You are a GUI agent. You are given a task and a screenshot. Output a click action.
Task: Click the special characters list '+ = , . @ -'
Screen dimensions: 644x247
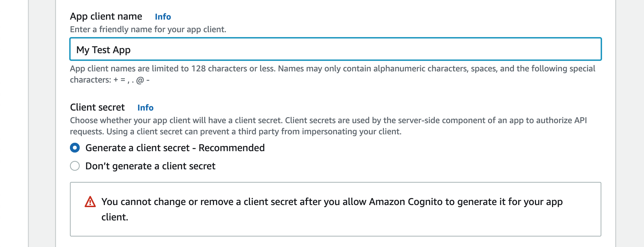(131, 80)
